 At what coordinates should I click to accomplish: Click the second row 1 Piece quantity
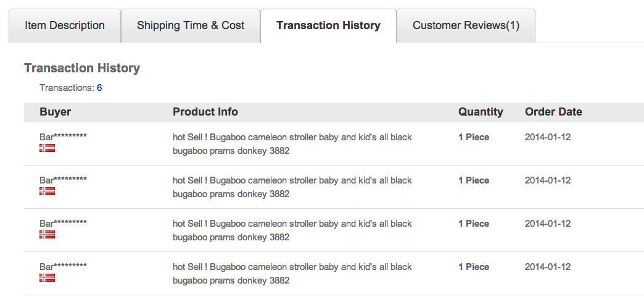(474, 180)
